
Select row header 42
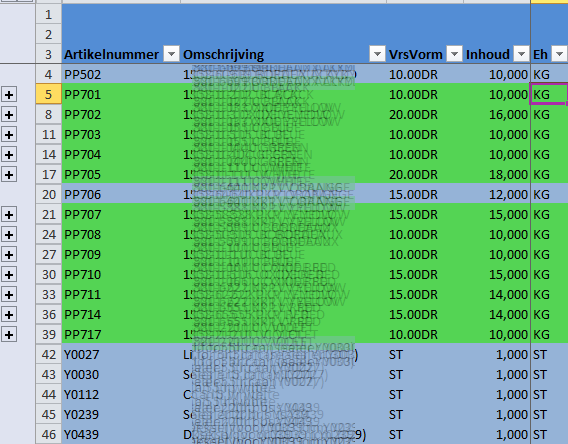click(x=49, y=355)
